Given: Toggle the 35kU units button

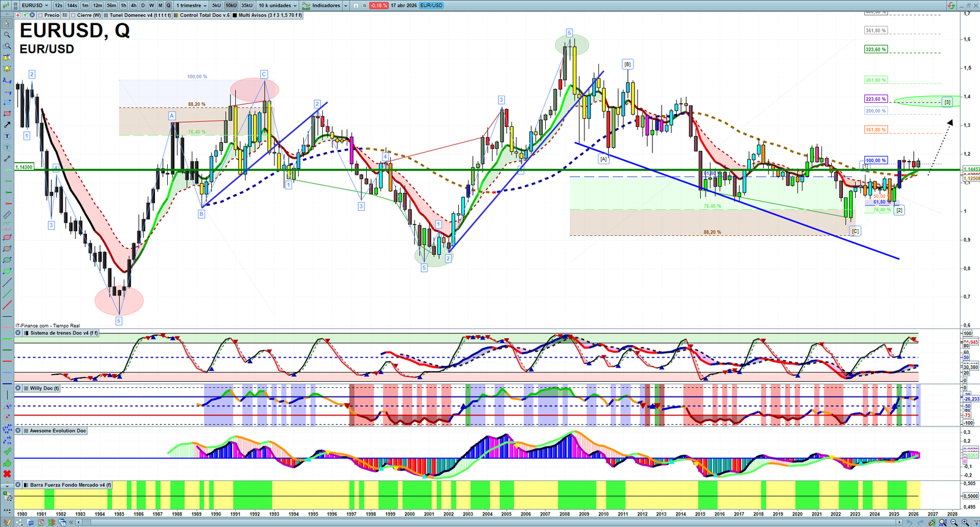Looking at the screenshot, I should 247,6.
